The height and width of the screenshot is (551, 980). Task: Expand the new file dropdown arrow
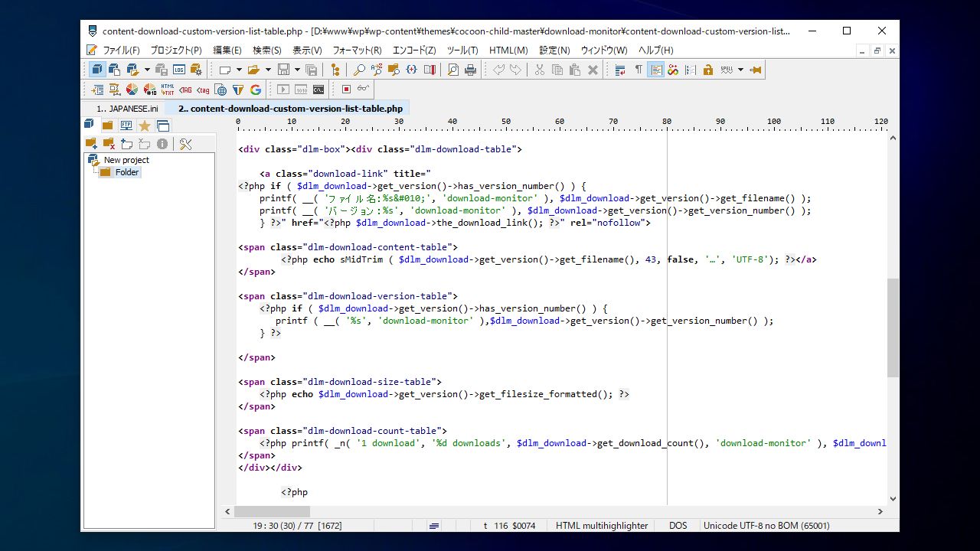(x=239, y=70)
